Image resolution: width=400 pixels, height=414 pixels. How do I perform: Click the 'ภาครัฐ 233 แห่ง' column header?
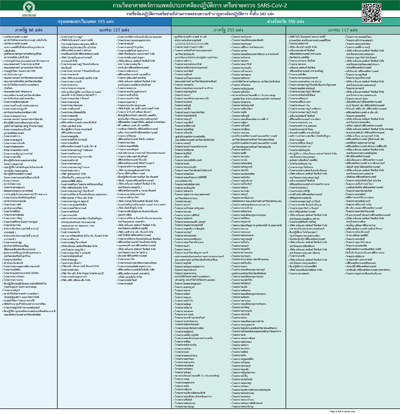click(x=228, y=30)
